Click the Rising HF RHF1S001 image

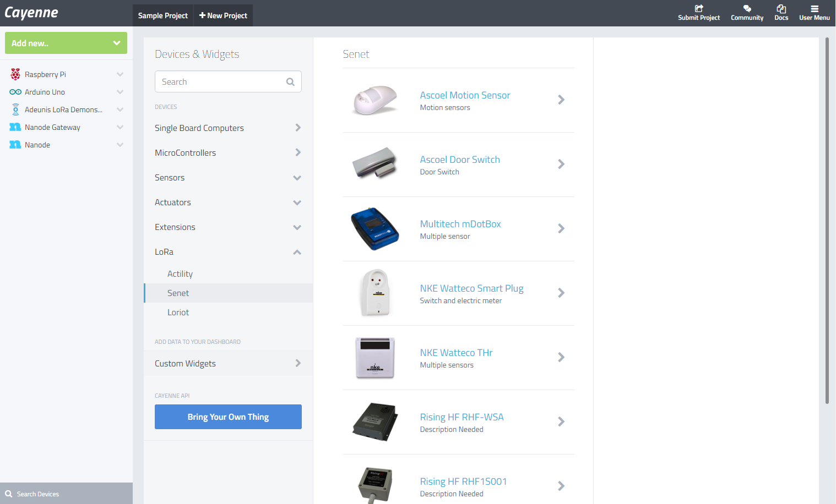[x=375, y=485]
